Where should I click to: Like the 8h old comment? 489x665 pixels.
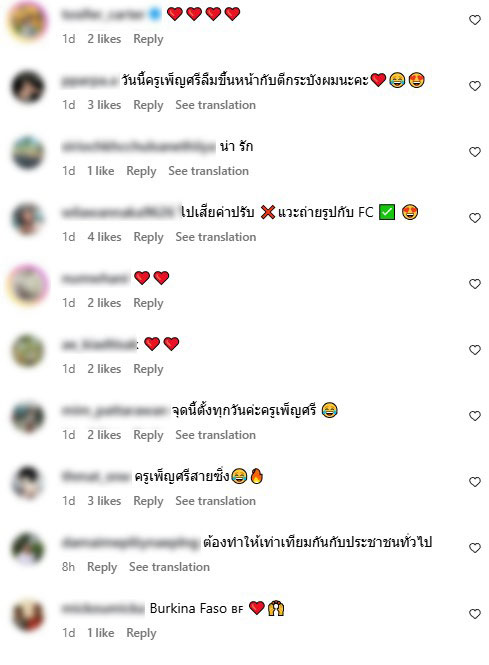[475, 548]
